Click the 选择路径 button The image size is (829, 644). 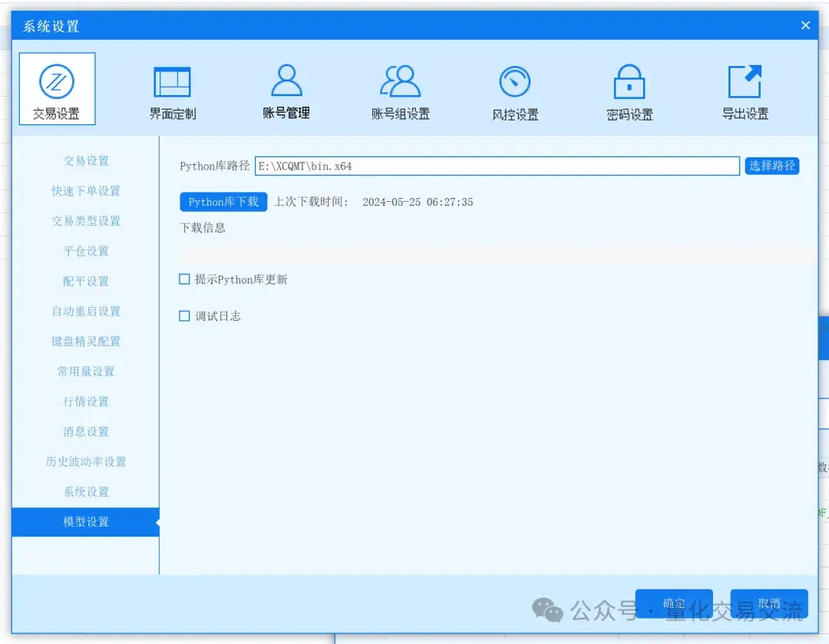click(x=771, y=166)
